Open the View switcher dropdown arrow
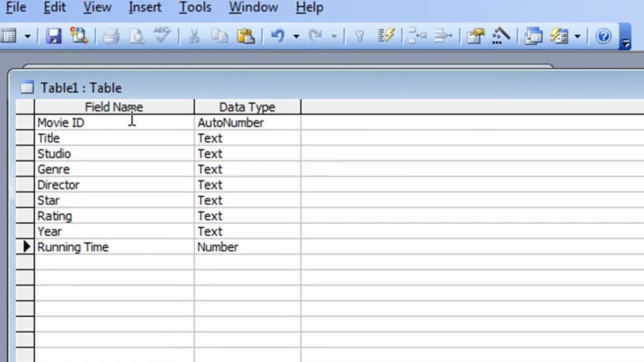 point(28,36)
